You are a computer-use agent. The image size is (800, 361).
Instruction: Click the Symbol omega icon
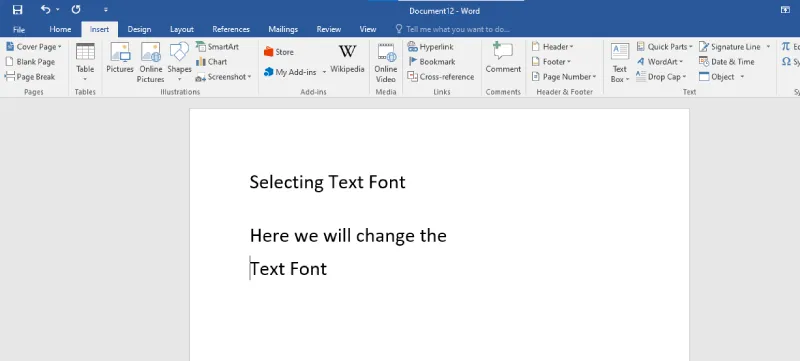(786, 62)
